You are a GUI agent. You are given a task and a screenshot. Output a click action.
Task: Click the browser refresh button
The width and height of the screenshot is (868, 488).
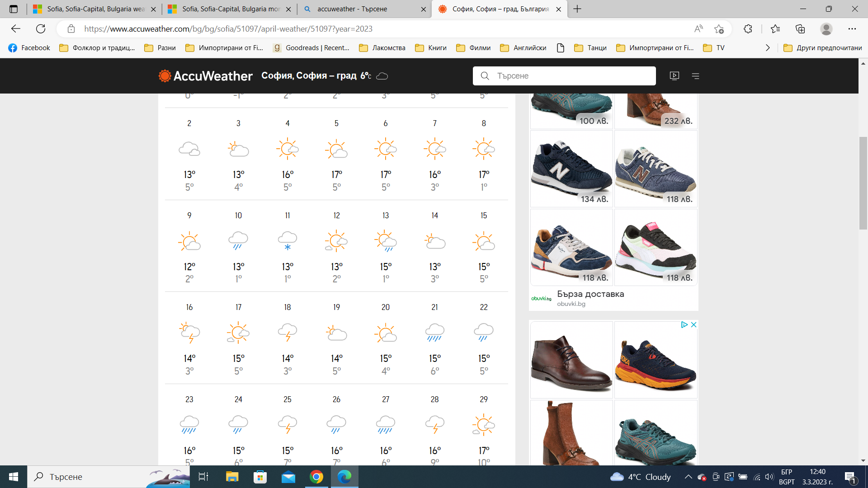tap(41, 29)
